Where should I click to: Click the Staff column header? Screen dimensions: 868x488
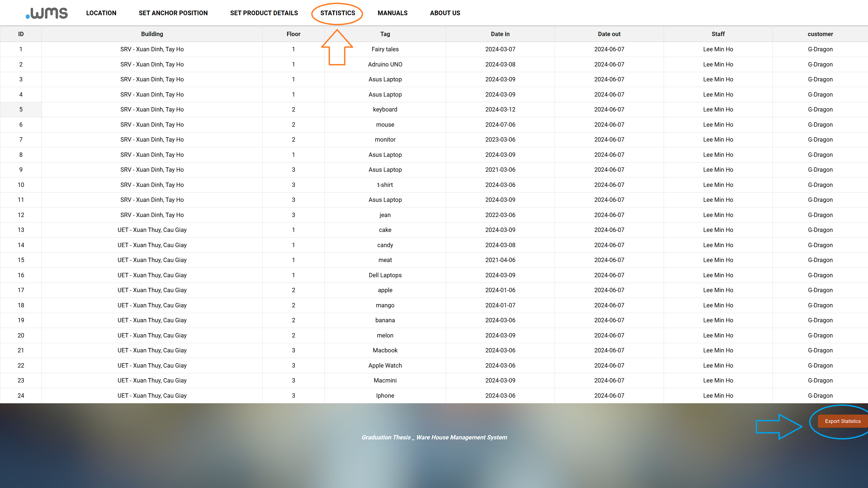[x=718, y=34]
